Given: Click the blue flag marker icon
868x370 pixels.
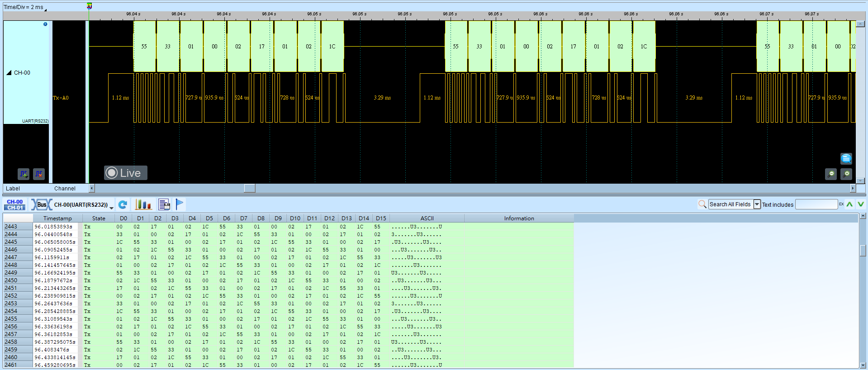Looking at the screenshot, I should [x=180, y=204].
